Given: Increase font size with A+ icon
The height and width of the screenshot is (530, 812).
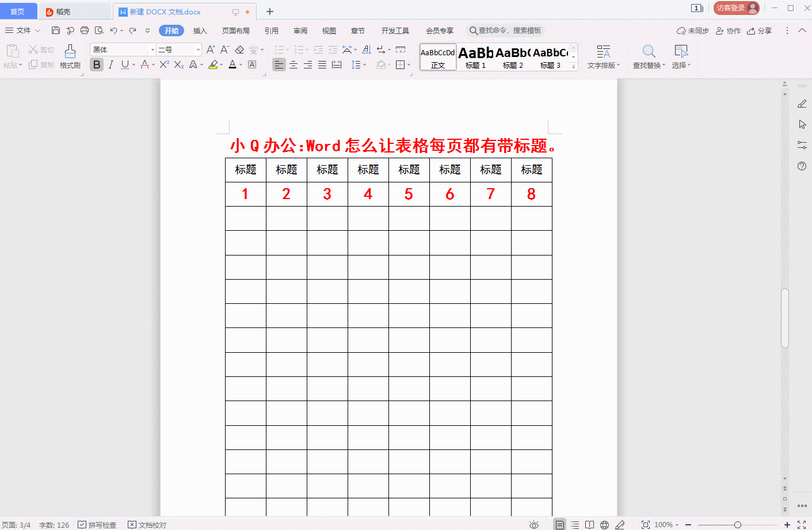Looking at the screenshot, I should [211, 49].
